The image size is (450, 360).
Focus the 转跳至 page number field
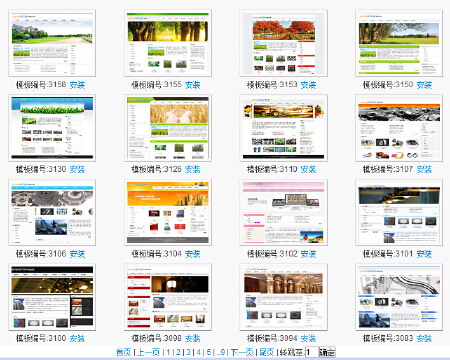[x=312, y=352]
